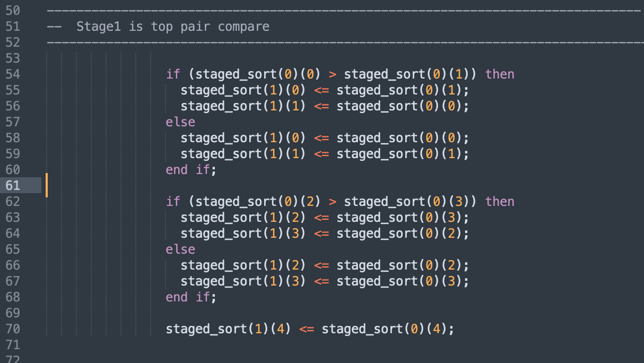This screenshot has width=644, height=363.
Task: Click the "<=" operator on line 70
Action: coord(307,329)
